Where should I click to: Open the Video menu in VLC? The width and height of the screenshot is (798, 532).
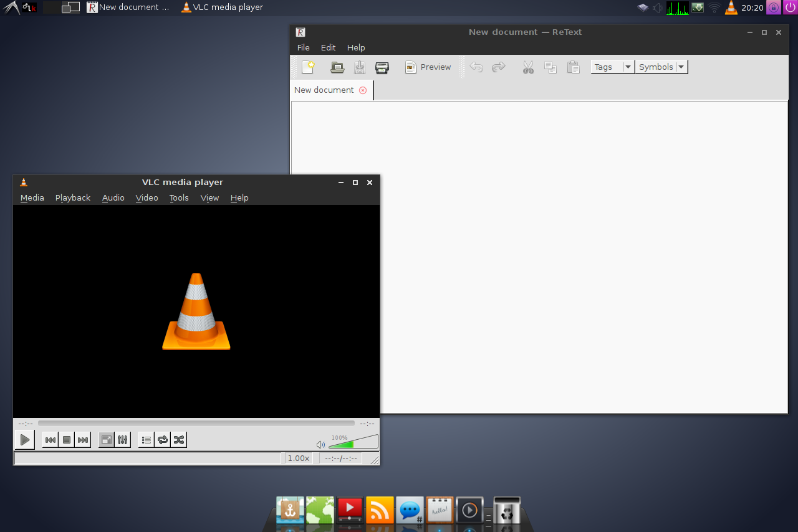tap(147, 197)
